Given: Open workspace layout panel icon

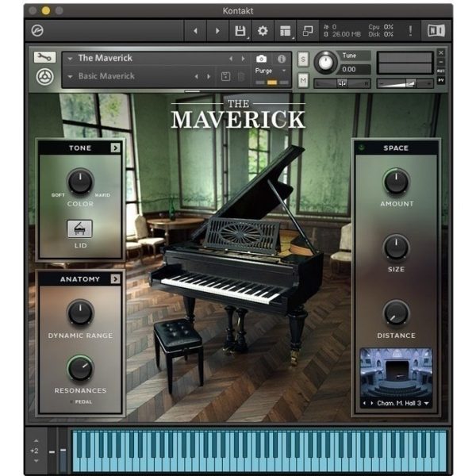Looking at the screenshot, I should coord(286,31).
